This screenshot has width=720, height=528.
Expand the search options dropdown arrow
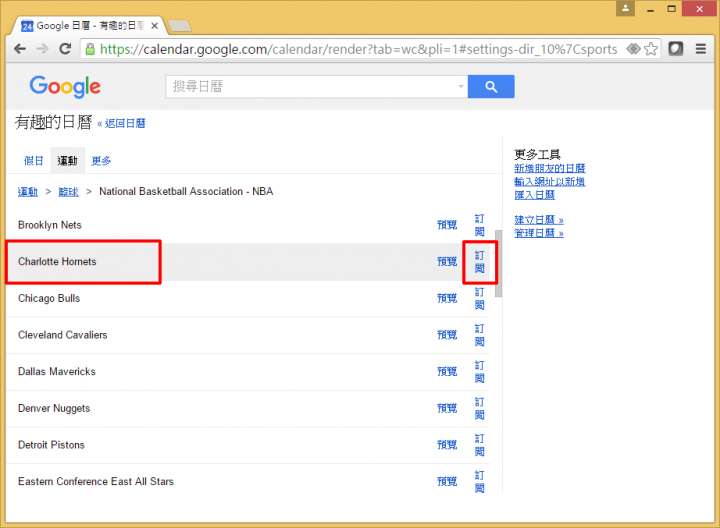(461, 86)
